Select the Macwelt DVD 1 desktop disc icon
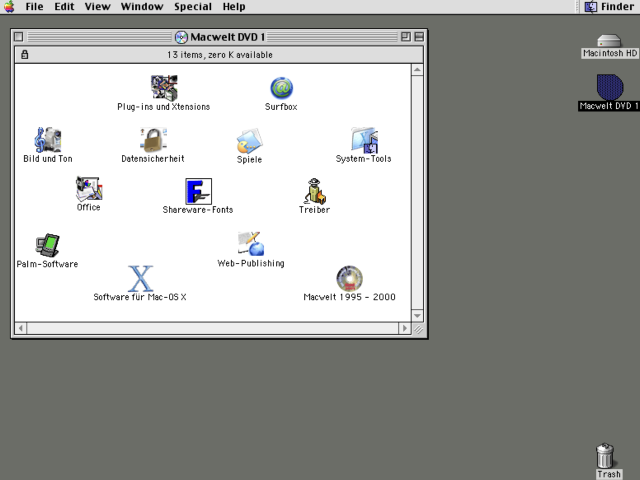640x480 pixels. (610, 87)
